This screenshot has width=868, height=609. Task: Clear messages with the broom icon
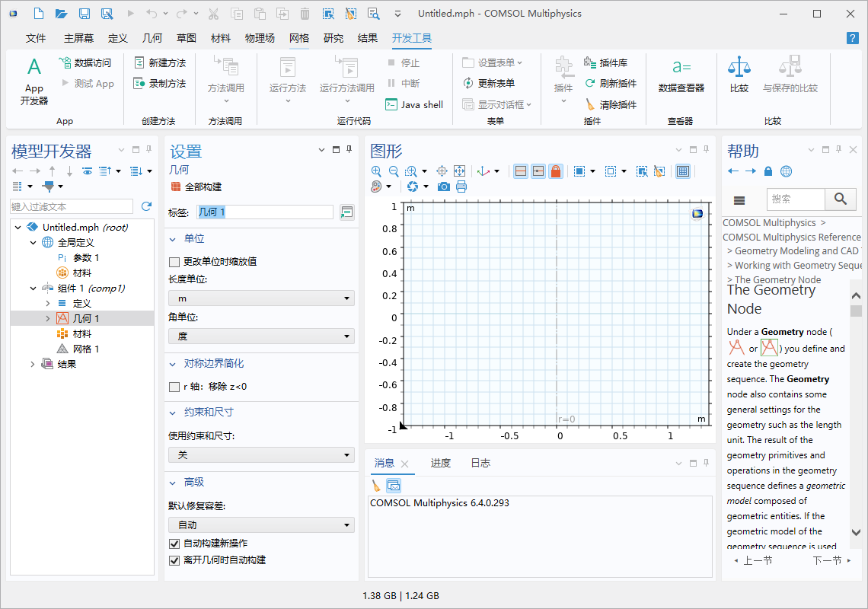tap(376, 486)
